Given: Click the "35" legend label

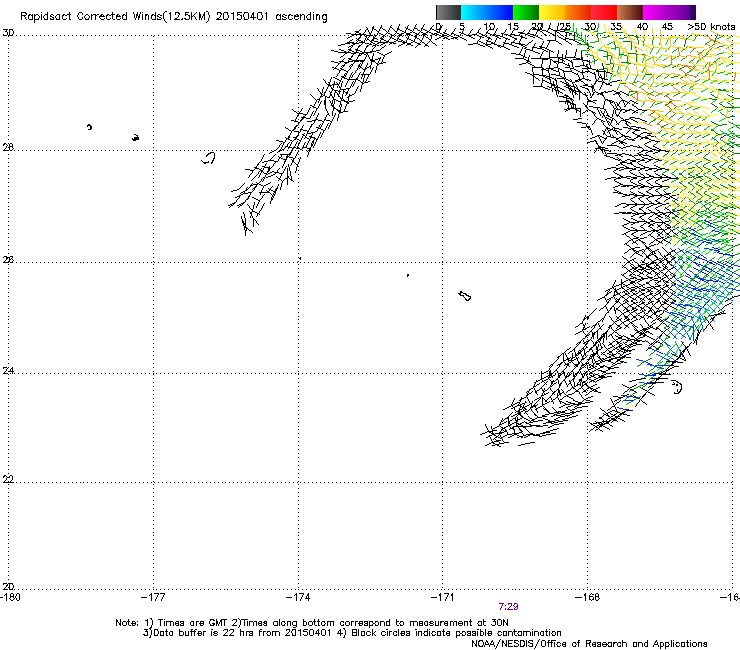Looking at the screenshot, I should 616,26.
